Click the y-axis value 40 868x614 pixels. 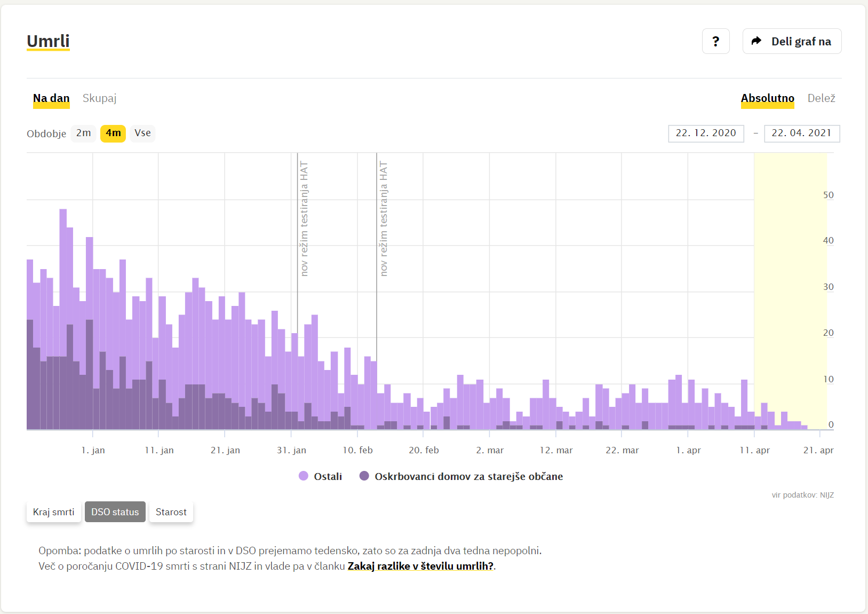click(828, 240)
